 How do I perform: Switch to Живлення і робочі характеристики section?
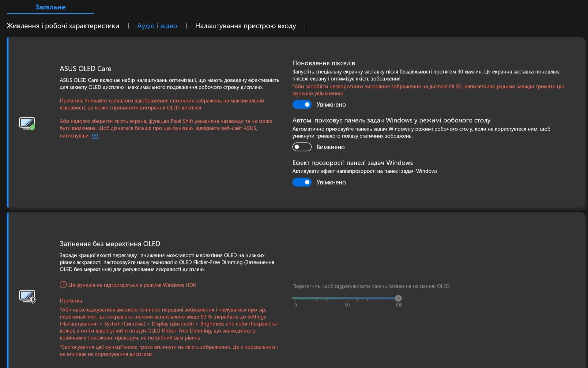(x=63, y=26)
